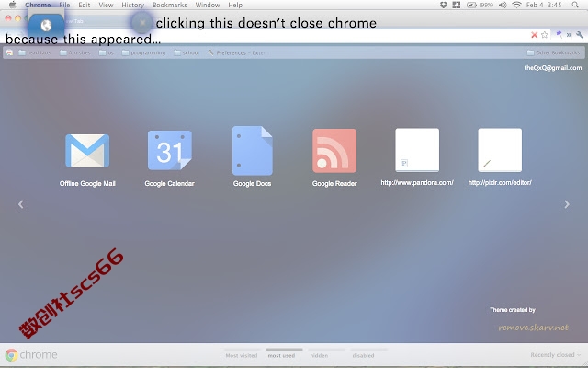Open the Help menu
This screenshot has width=588, height=368.
click(x=235, y=5)
